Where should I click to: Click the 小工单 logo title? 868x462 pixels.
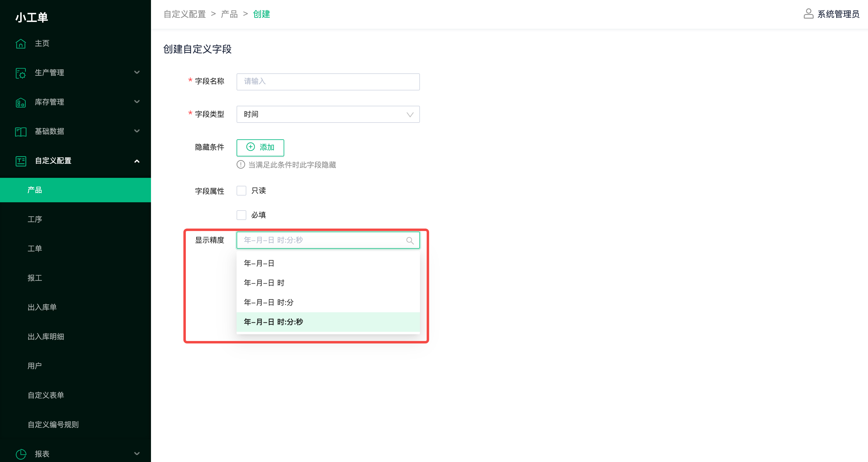point(32,17)
